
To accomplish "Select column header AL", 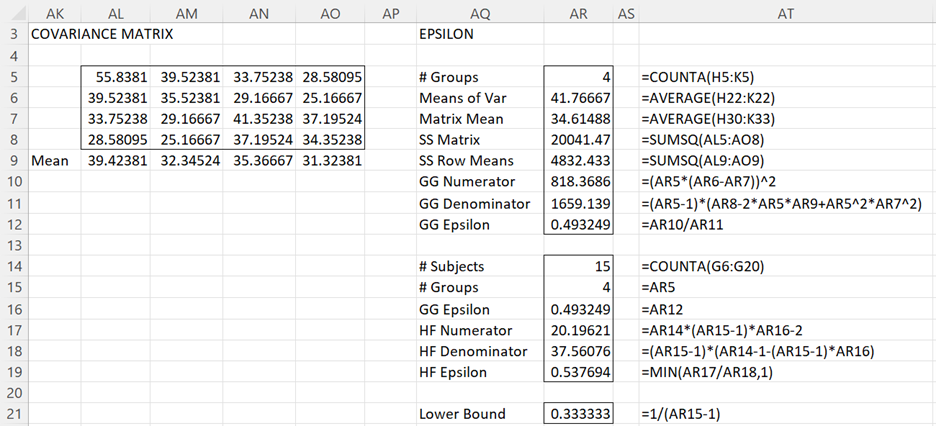I will [x=116, y=13].
